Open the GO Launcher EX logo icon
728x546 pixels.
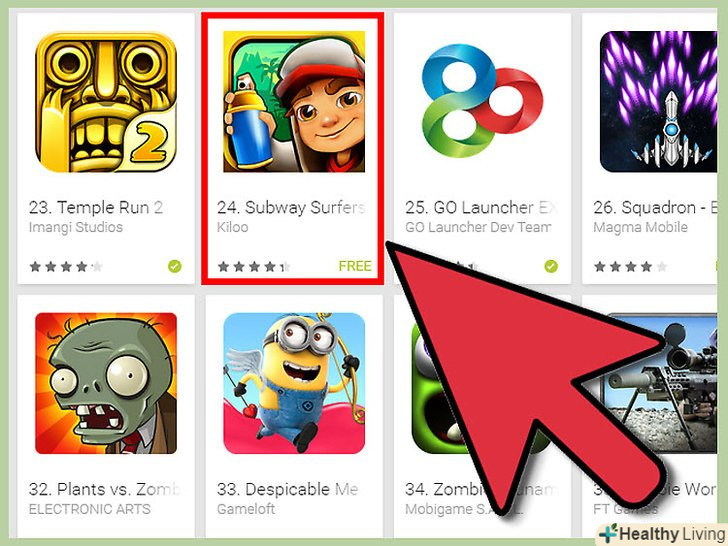point(482,102)
